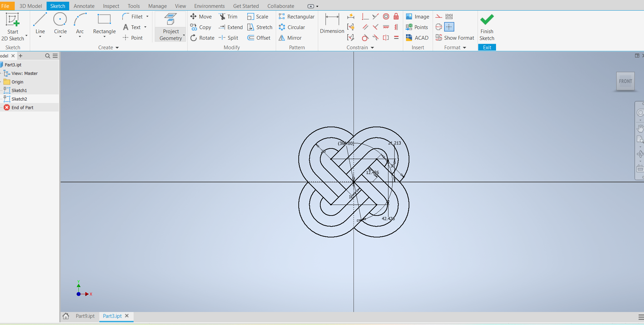Toggle Centerline format

(x=439, y=27)
